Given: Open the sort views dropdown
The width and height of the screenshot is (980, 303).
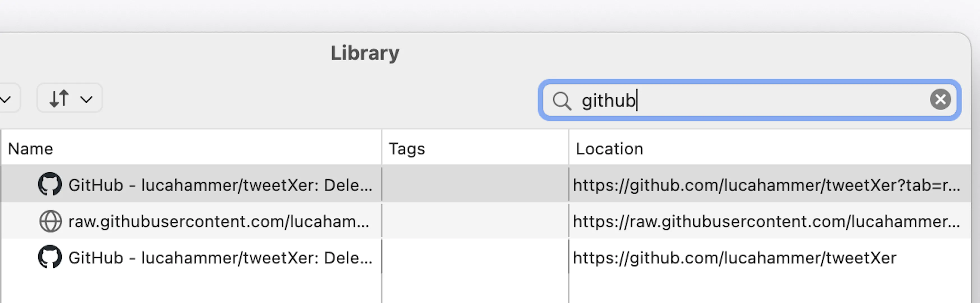Looking at the screenshot, I should pos(70,98).
